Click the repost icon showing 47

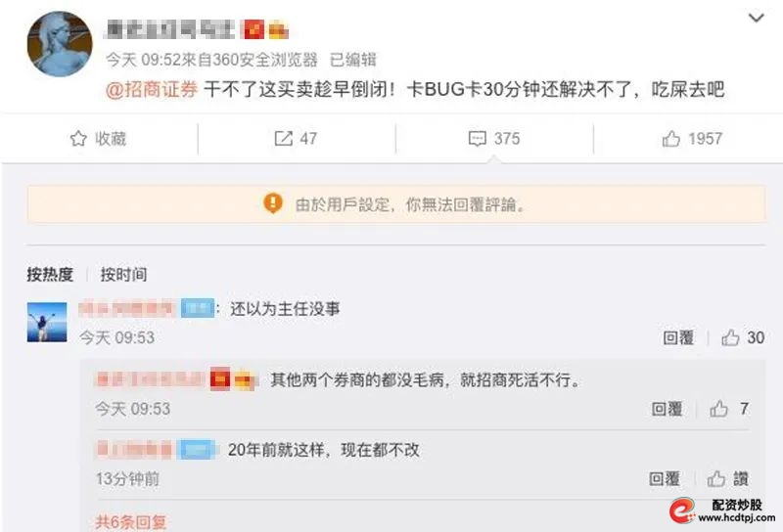click(x=284, y=138)
